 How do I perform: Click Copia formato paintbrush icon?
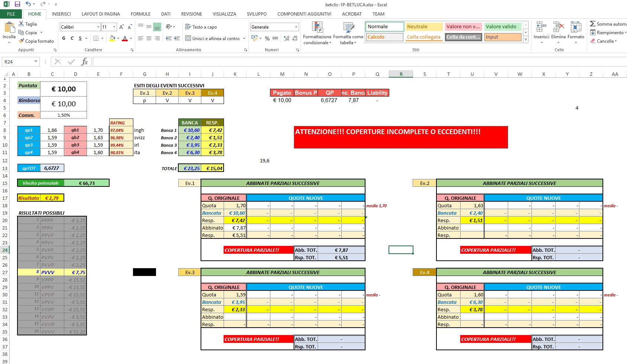point(21,41)
